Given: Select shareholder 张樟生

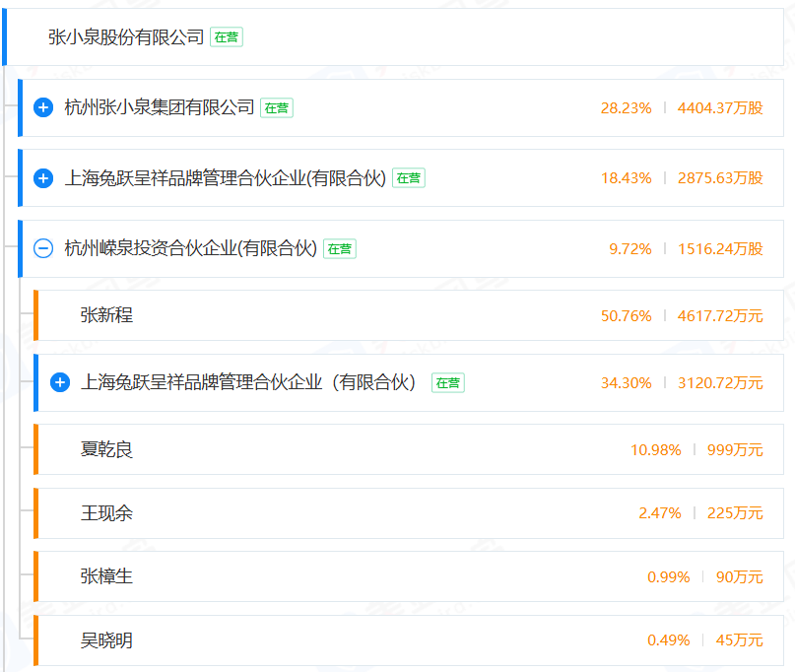Looking at the screenshot, I should pyautogui.click(x=106, y=576).
